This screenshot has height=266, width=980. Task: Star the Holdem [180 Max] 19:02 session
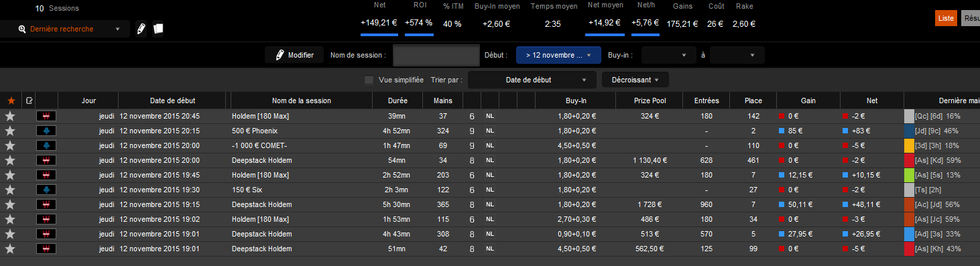(10, 219)
